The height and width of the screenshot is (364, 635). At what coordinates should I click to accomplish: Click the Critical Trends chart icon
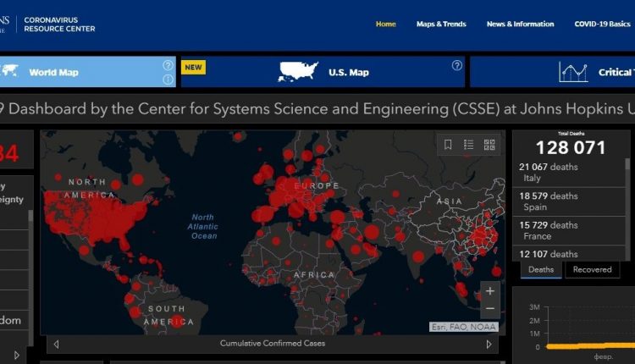coord(573,72)
